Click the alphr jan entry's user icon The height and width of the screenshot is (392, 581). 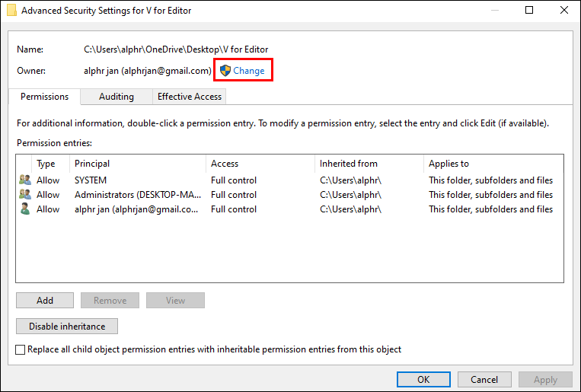pyautogui.click(x=25, y=209)
